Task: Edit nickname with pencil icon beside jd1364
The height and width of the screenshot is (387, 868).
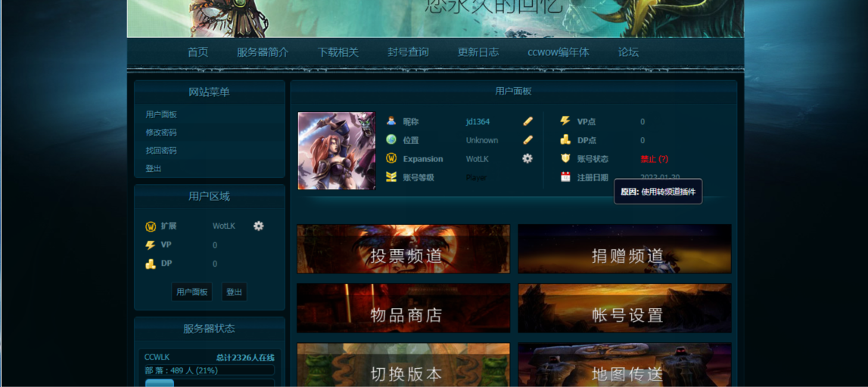Action: click(527, 121)
